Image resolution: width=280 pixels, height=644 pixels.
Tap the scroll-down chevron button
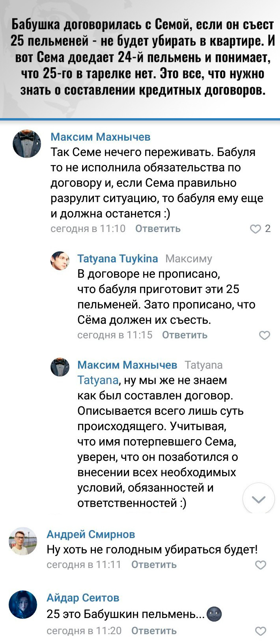pyautogui.click(x=258, y=499)
